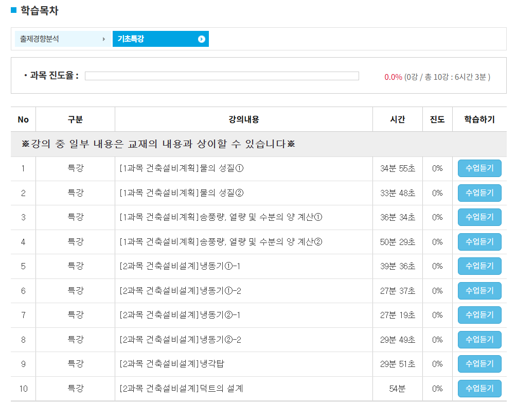Screen dimensions: 516x420
Task: Click the 강의내용 column header
Action: click(243, 119)
